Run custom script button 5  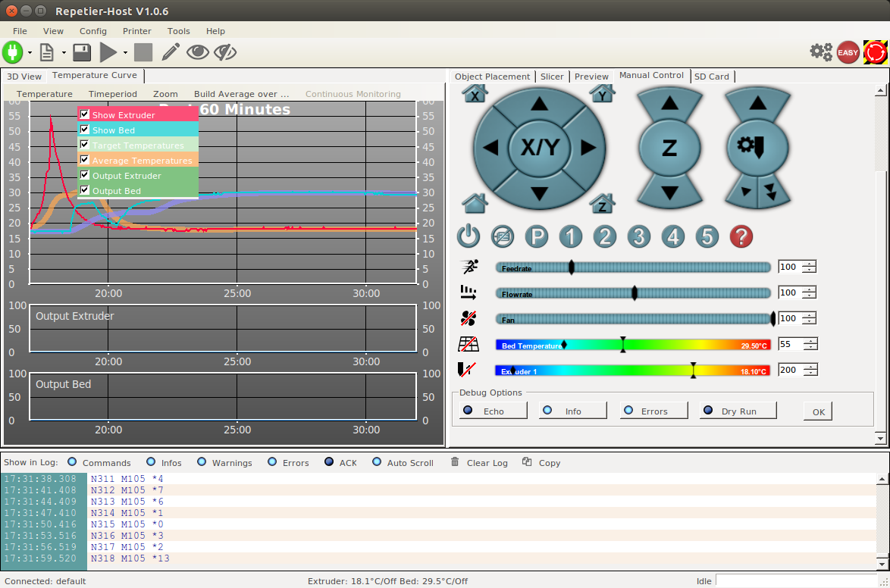click(x=707, y=236)
